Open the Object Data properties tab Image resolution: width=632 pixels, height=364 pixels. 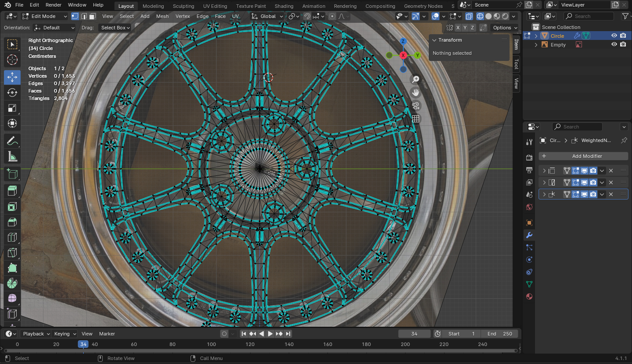529,284
